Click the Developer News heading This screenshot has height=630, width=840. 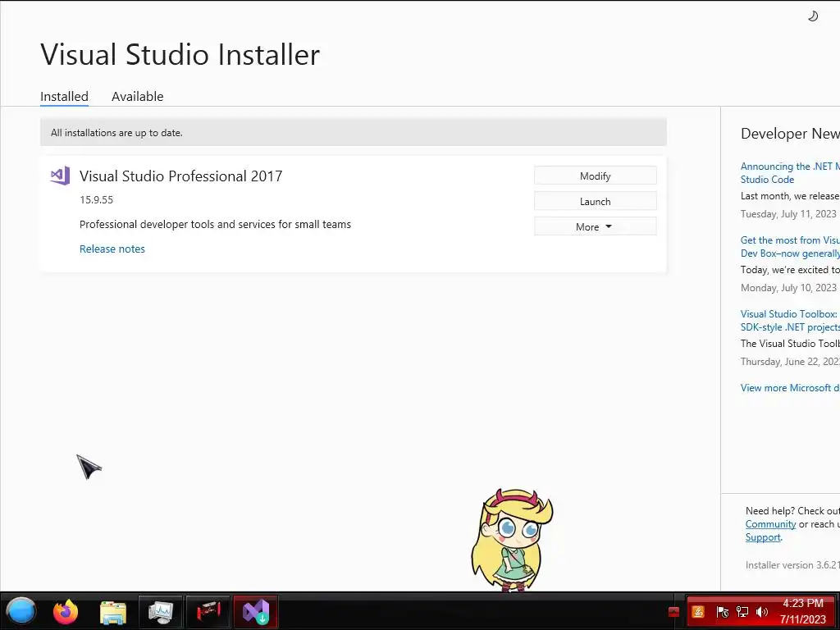(790, 134)
